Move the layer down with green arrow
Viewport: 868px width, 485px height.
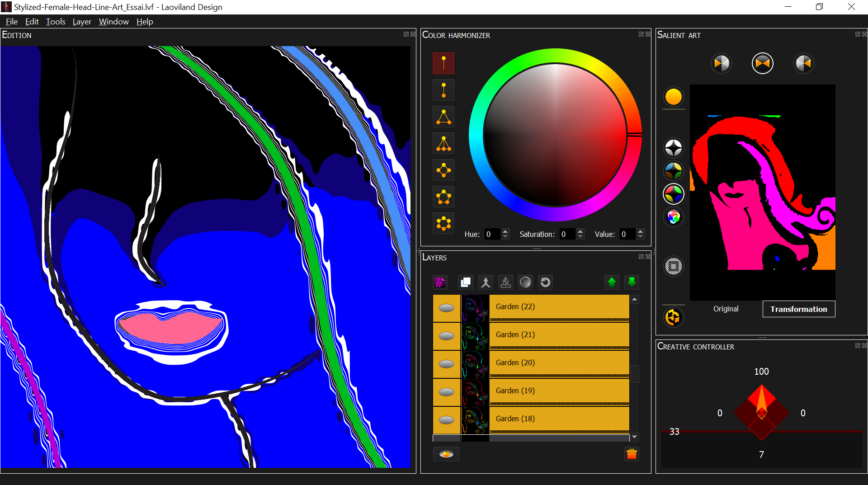pyautogui.click(x=632, y=283)
